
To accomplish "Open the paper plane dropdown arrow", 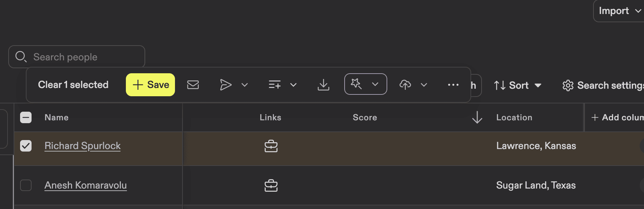I will [x=245, y=85].
